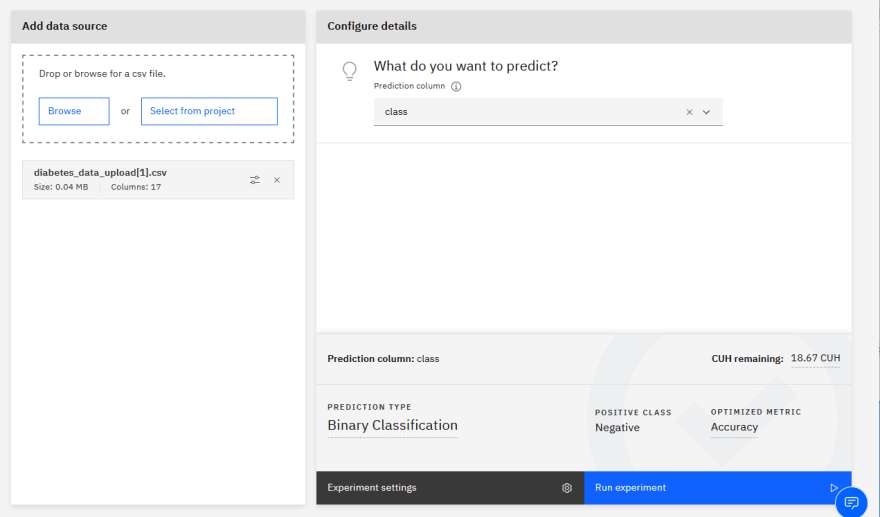Click the lightbulb icon
Viewport: 880px width, 517px height.
(350, 71)
